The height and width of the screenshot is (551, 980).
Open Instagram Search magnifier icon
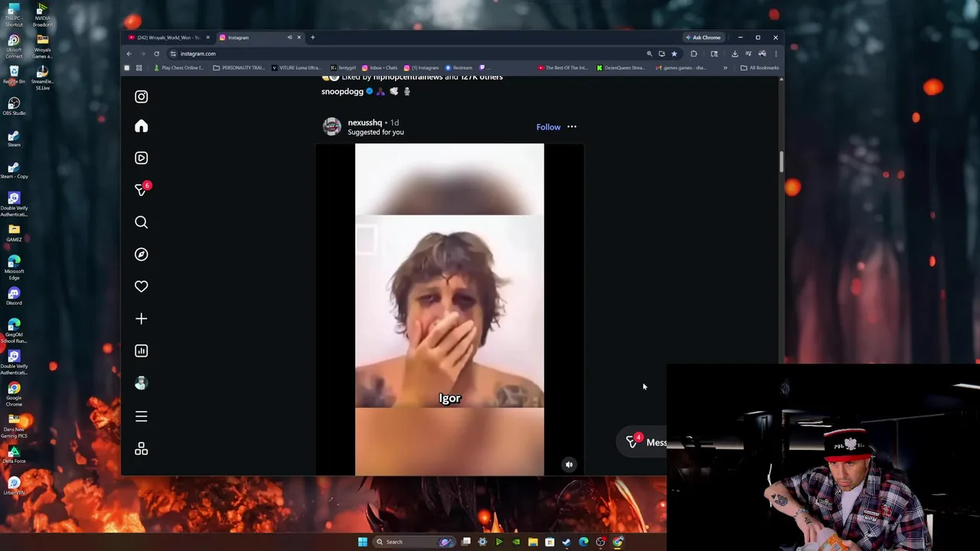click(141, 222)
